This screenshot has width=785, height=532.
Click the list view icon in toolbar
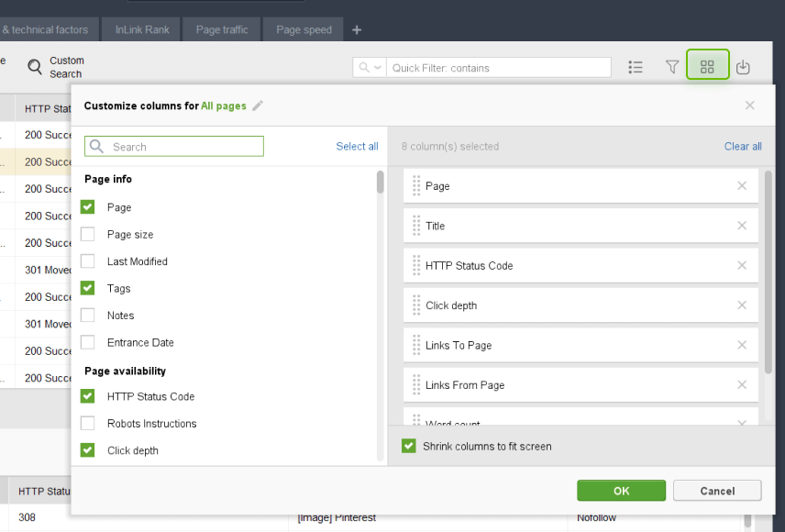pyautogui.click(x=636, y=67)
